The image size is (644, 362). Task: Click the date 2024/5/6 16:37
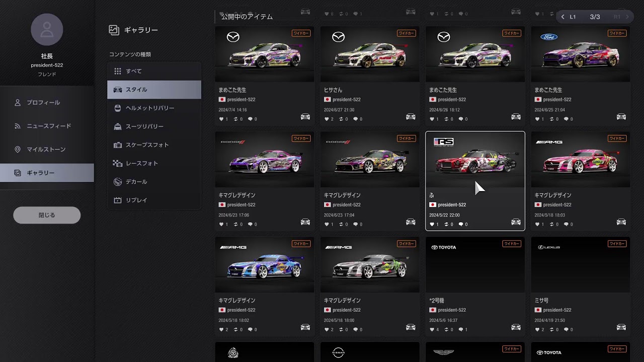point(444,320)
